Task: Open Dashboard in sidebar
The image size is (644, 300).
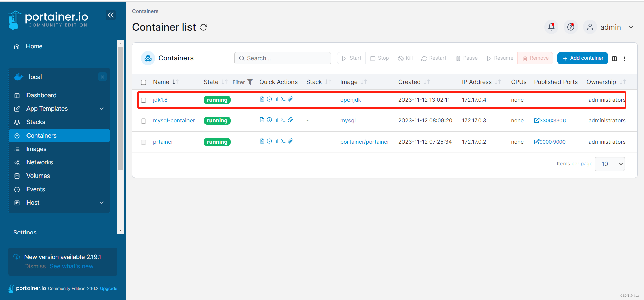Action: coord(59,95)
